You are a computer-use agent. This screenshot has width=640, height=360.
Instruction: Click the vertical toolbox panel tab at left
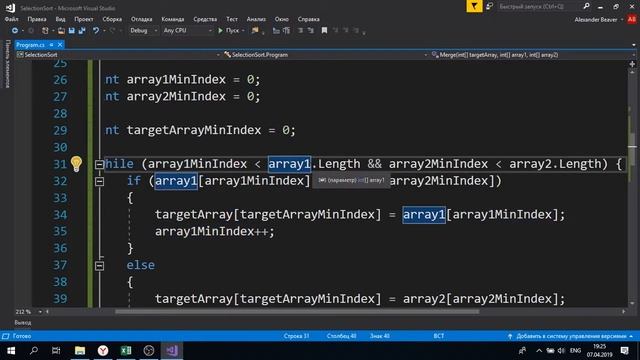coord(7,64)
